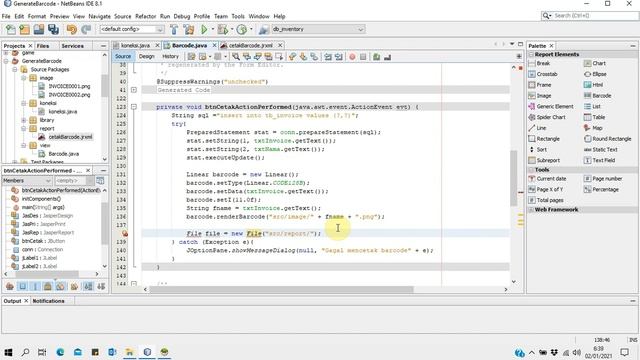
Task: Open the Tools menu
Action: click(238, 16)
